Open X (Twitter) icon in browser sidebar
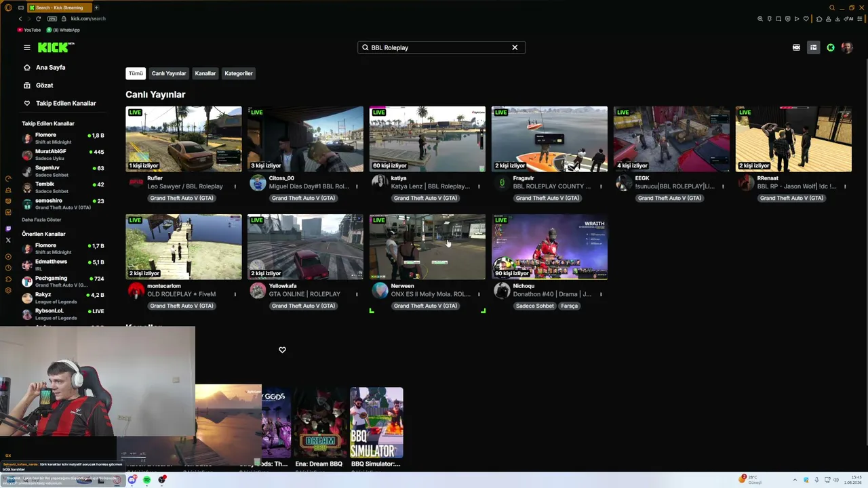 tap(8, 240)
